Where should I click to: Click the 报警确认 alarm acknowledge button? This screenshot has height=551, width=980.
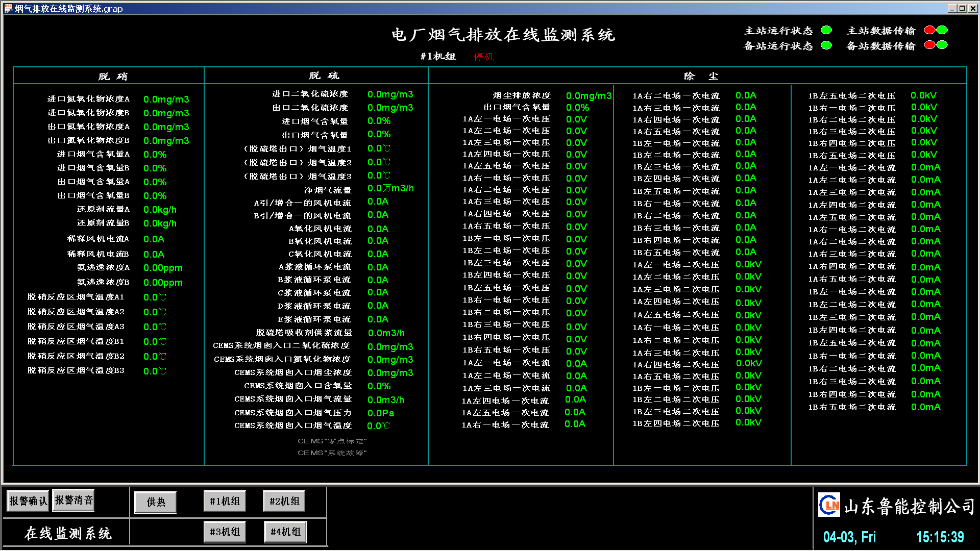coord(28,501)
